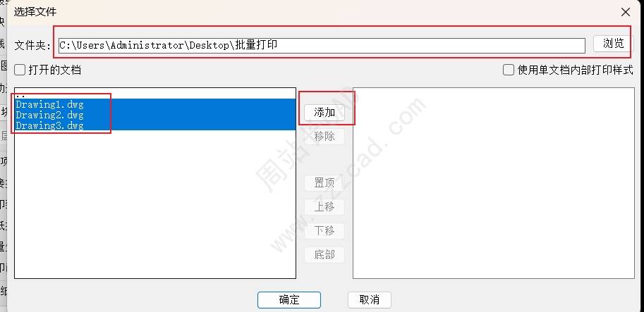Close the 选择文件 dialog with X

coord(625,12)
